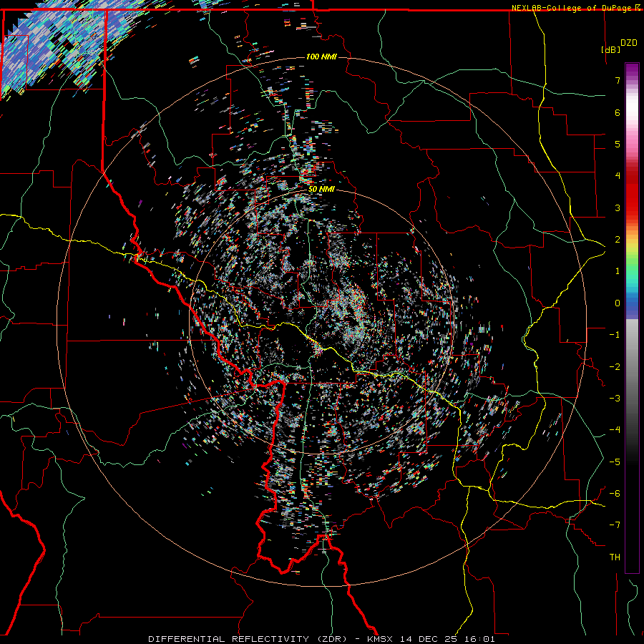Screen dimensions: 644x644
Task: Click the 3 value on color scale
Action: point(618,208)
